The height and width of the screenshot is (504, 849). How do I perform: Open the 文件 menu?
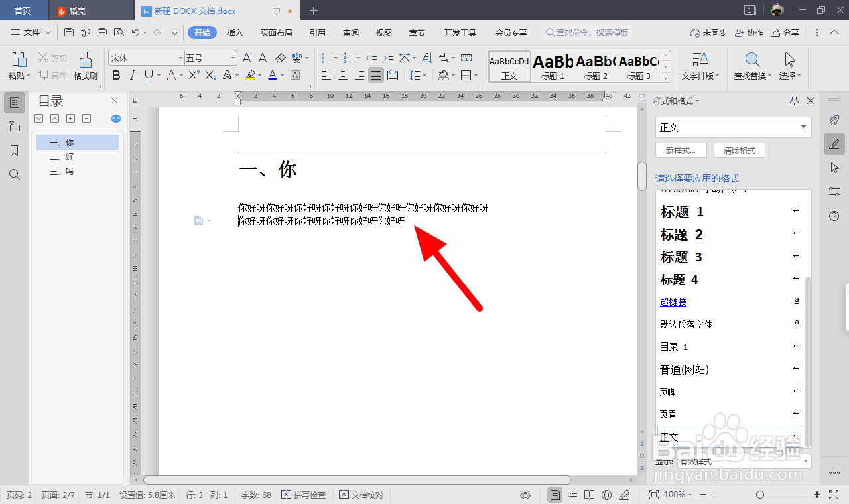31,32
